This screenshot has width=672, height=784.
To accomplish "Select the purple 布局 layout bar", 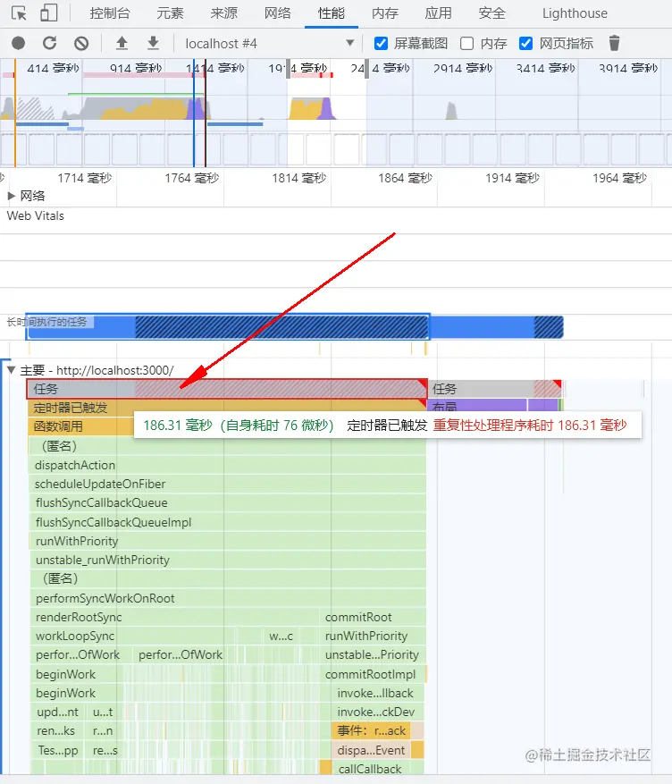I will point(476,406).
